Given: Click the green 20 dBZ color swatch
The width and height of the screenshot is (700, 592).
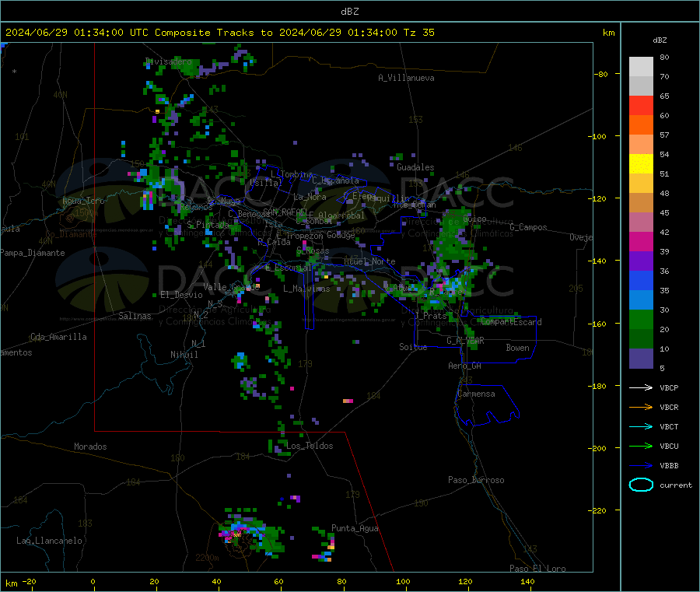Looking at the screenshot, I should (641, 319).
